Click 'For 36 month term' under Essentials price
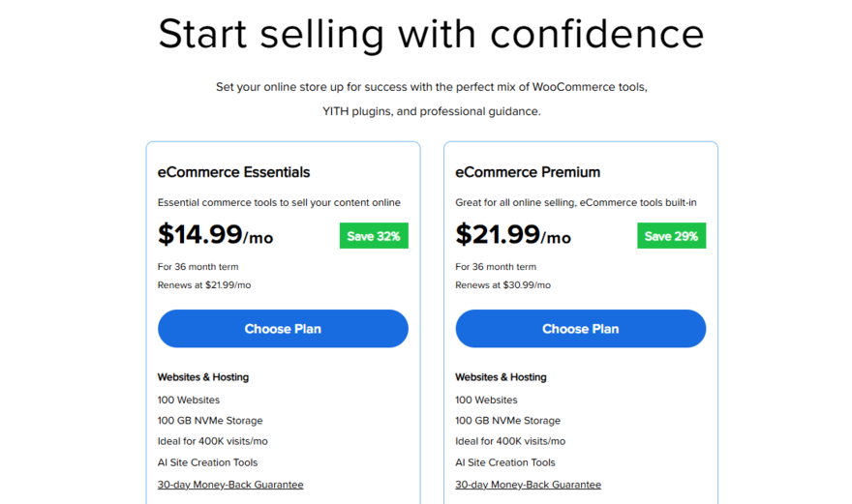 coord(198,267)
